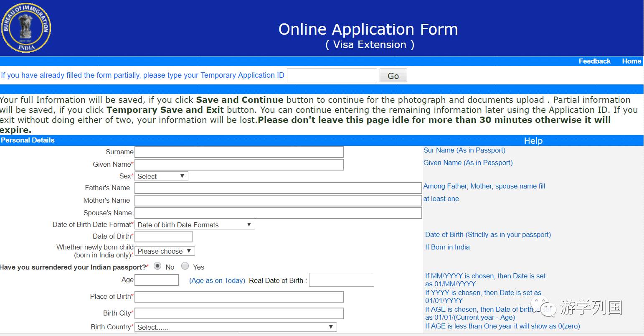This screenshot has width=644, height=336.
Task: Click the Real Date of Birth field
Action: (x=342, y=280)
